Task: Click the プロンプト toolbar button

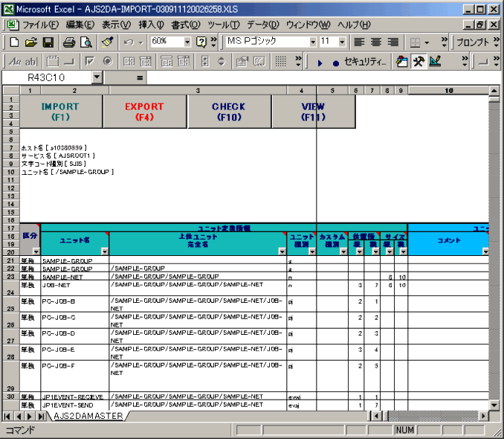Action: point(473,42)
